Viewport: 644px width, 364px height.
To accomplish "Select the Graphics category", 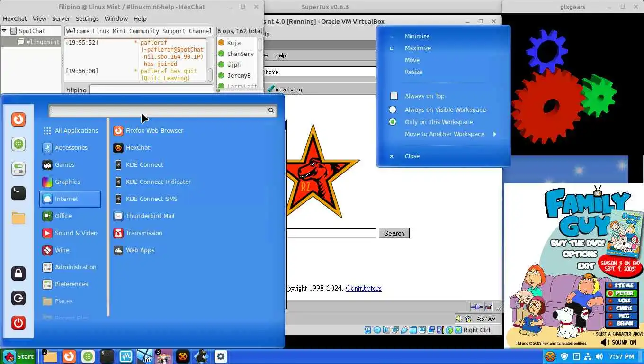I will 70,182.
